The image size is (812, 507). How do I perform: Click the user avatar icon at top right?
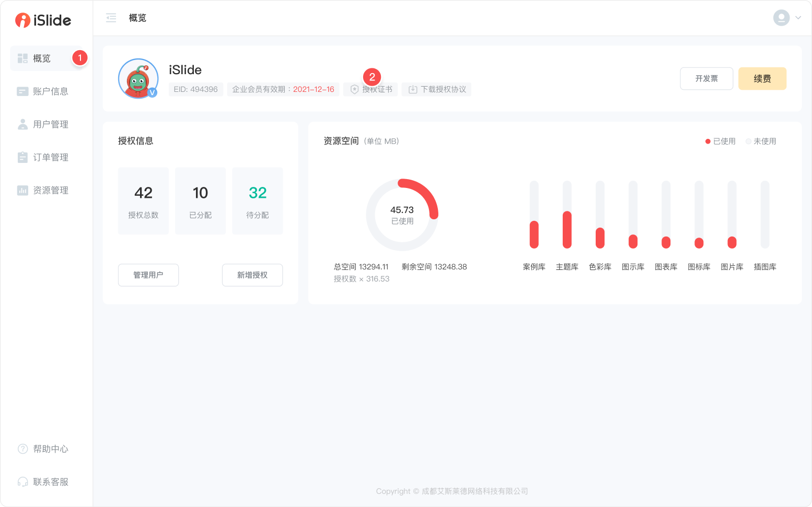tap(781, 18)
